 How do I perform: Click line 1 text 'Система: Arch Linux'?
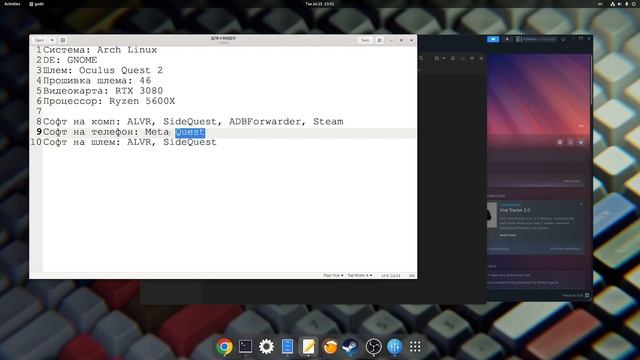pos(100,50)
